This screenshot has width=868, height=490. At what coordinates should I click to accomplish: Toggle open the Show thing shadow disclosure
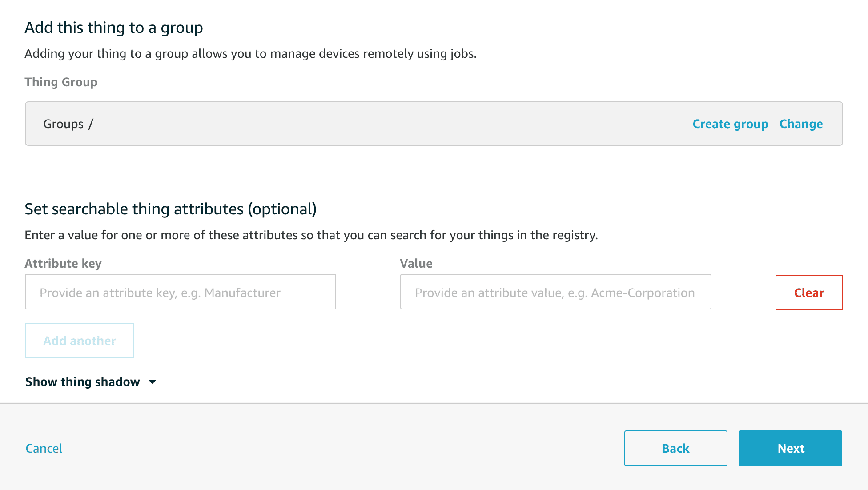(82, 382)
